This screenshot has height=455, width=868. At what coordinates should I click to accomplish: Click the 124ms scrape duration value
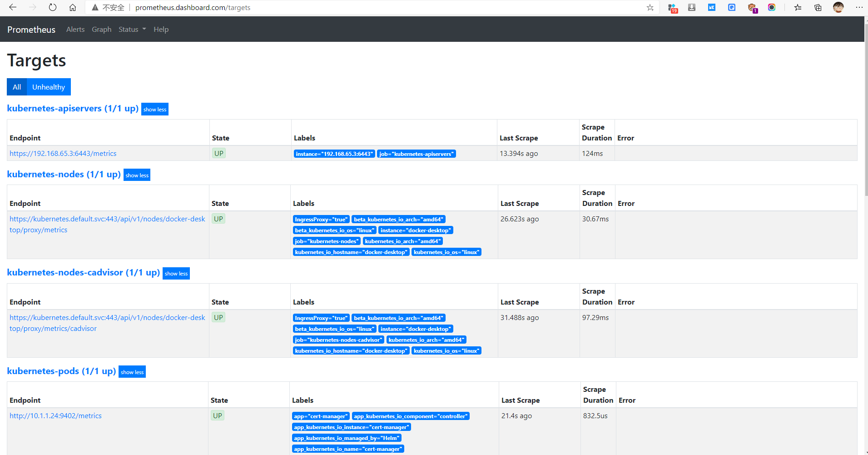[x=592, y=154]
